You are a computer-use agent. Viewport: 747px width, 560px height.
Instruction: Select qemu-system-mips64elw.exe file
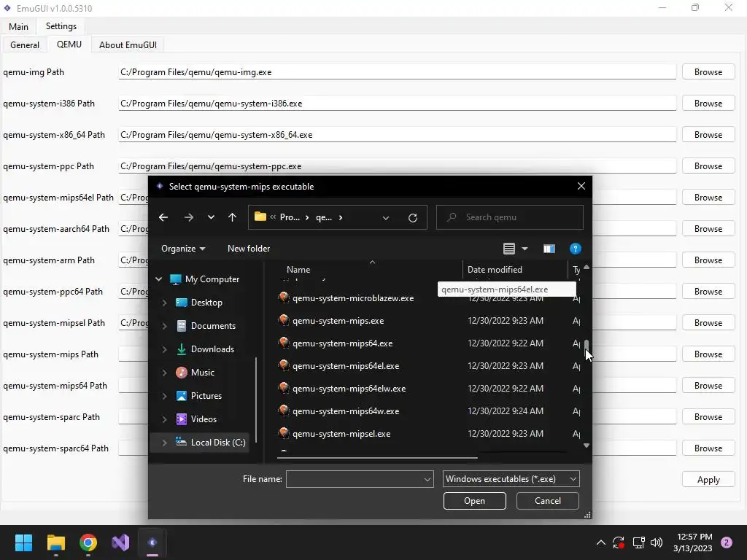pyautogui.click(x=349, y=389)
